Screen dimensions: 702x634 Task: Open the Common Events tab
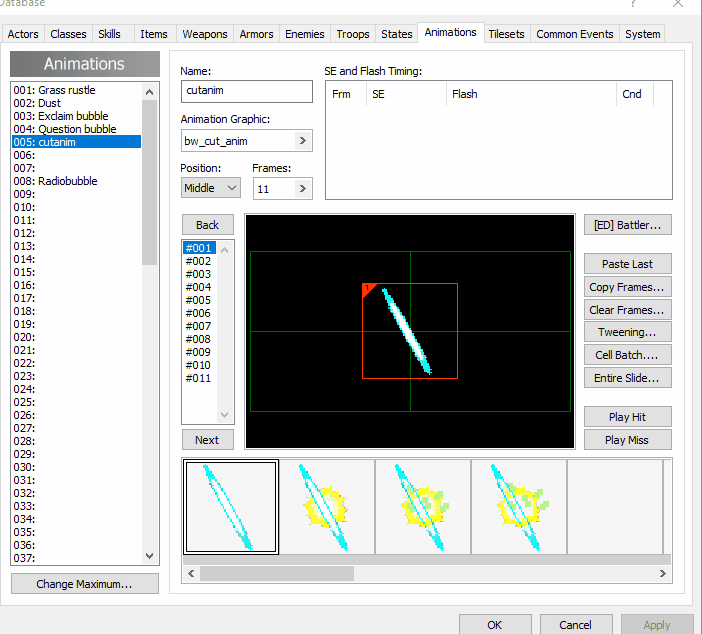tap(575, 34)
